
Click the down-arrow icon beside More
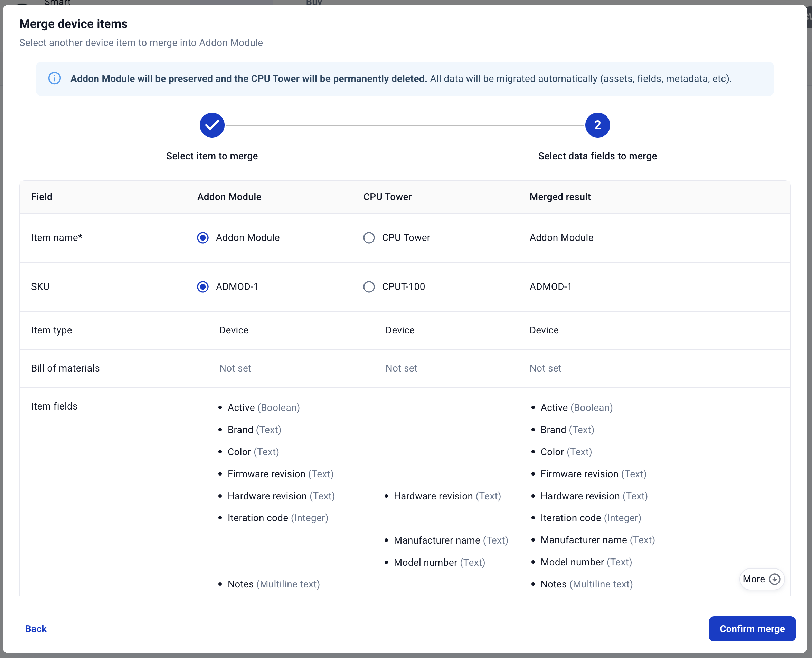tap(774, 579)
